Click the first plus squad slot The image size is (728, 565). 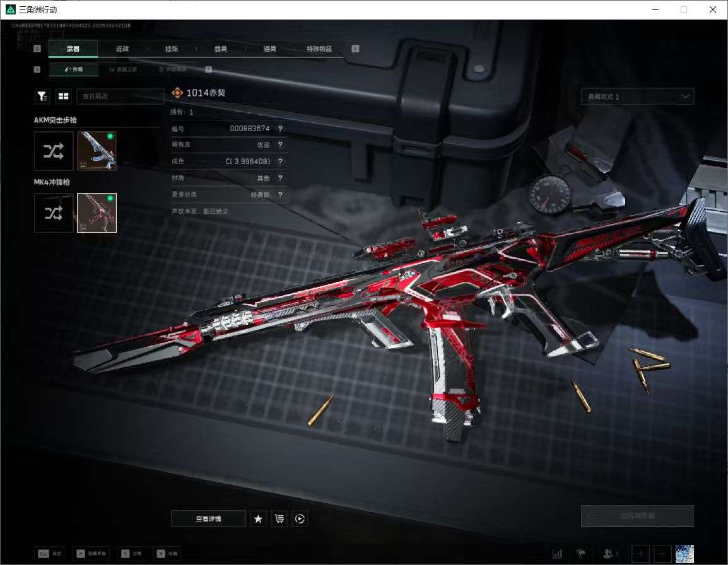pos(640,554)
